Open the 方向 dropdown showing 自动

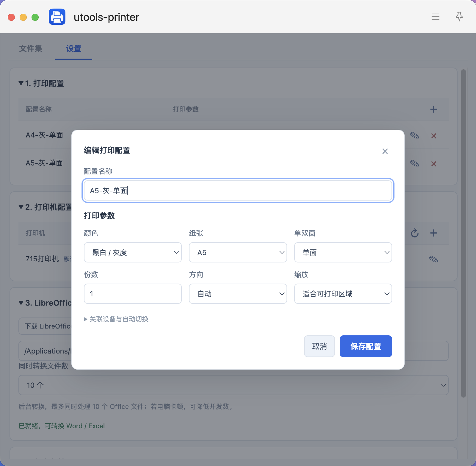click(x=238, y=294)
